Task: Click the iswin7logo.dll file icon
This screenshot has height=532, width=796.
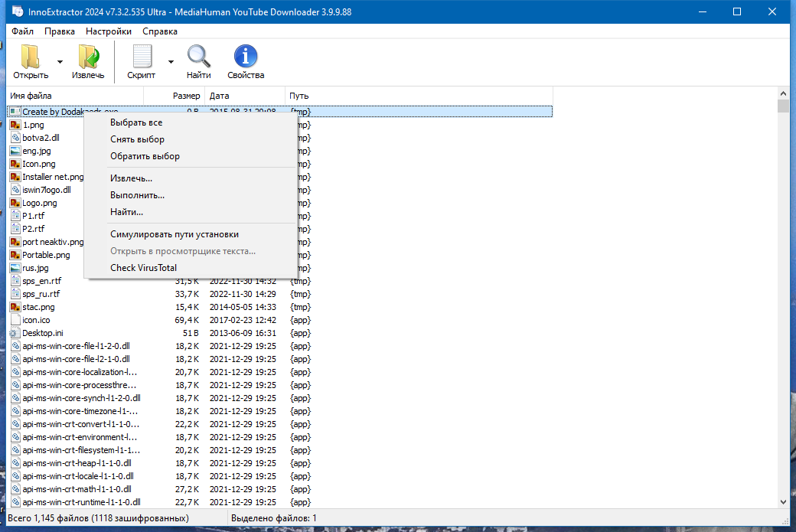Action: (x=15, y=190)
